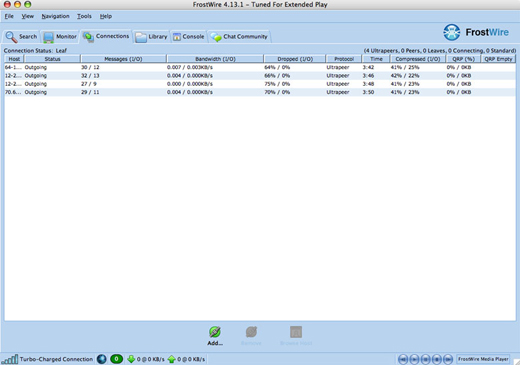Viewport: 520px width, 365px height.
Task: Go to the Console tab
Action: tap(189, 37)
